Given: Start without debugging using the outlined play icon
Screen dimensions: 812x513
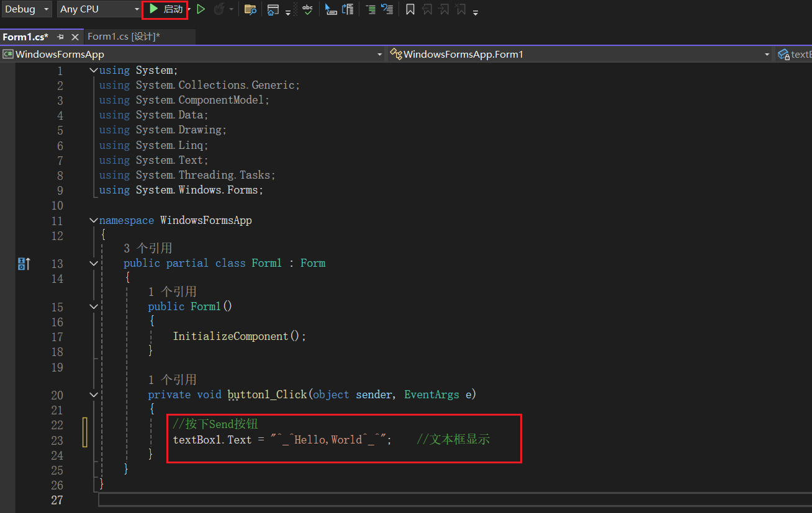Looking at the screenshot, I should pos(201,9).
